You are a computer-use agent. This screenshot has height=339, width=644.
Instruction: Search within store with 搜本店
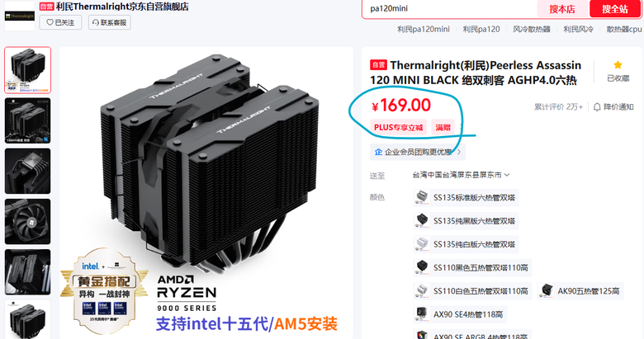click(x=562, y=9)
